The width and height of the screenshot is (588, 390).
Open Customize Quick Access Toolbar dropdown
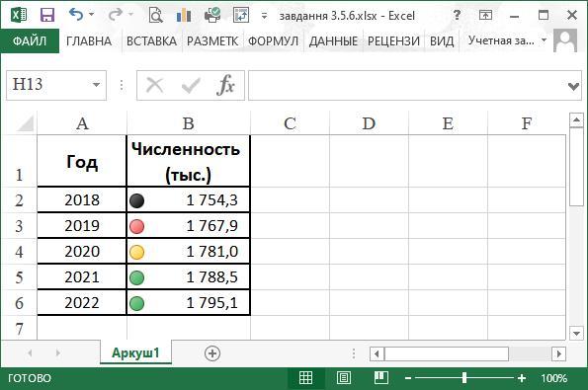point(265,16)
